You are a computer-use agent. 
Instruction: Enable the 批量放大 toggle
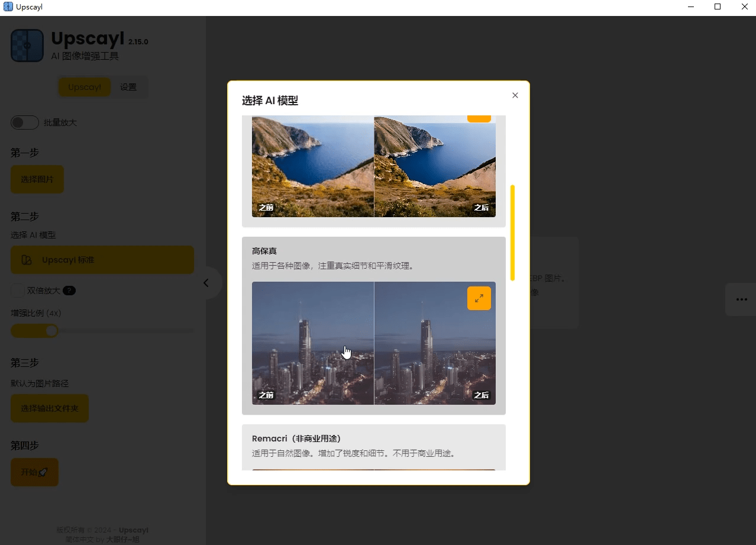tap(24, 122)
